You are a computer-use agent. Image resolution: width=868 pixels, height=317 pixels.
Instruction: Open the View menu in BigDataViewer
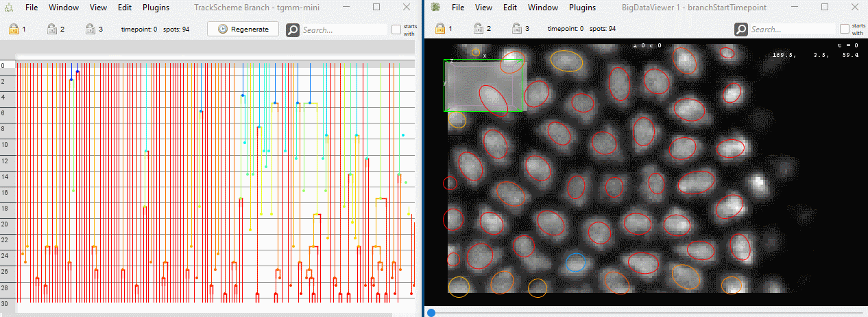[x=483, y=8]
